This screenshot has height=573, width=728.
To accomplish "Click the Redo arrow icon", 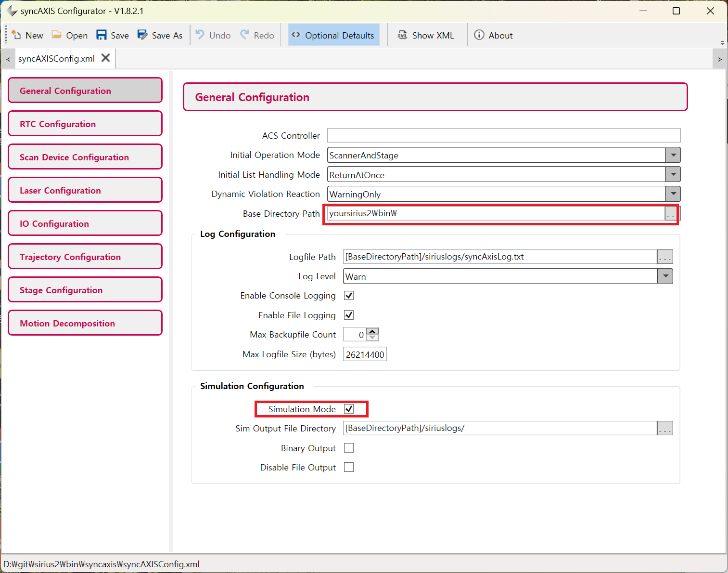I will pos(245,35).
